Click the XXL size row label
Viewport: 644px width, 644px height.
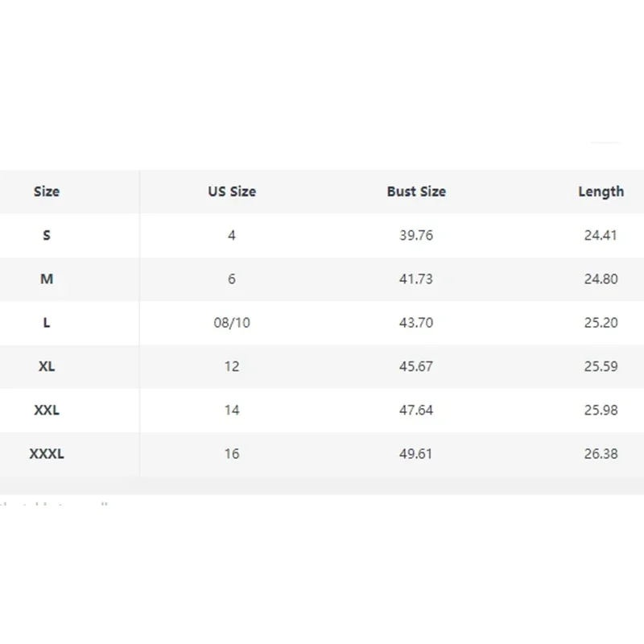pyautogui.click(x=47, y=410)
